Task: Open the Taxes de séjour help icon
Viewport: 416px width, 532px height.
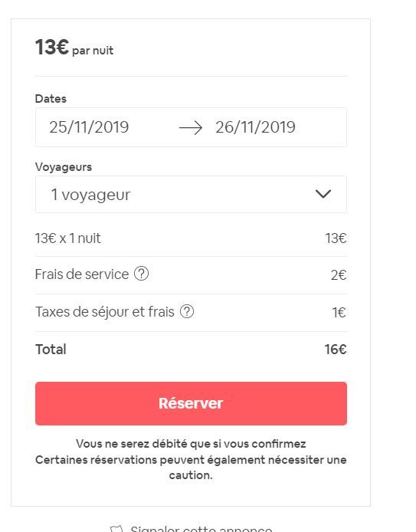Action: point(187,311)
